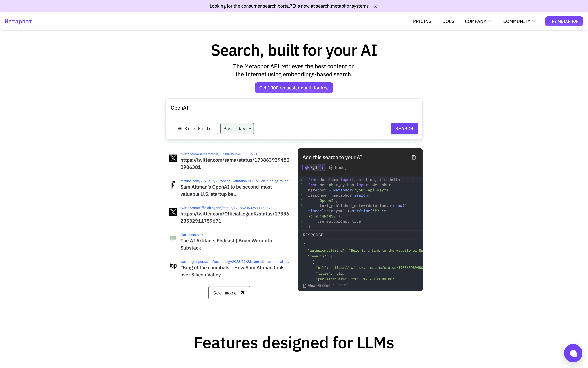Expand the COMPANY menu
Viewport: 588px width, 368px height.
pos(478,21)
